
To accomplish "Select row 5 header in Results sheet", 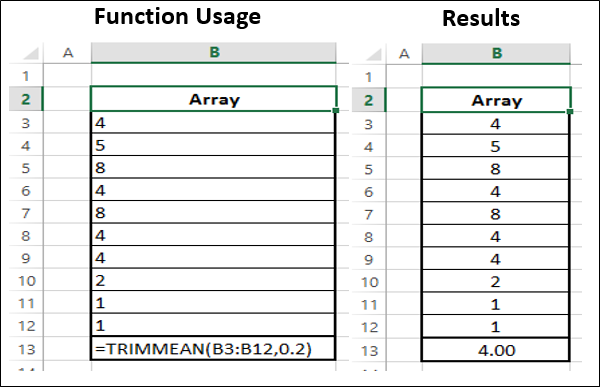I will pyautogui.click(x=369, y=169).
